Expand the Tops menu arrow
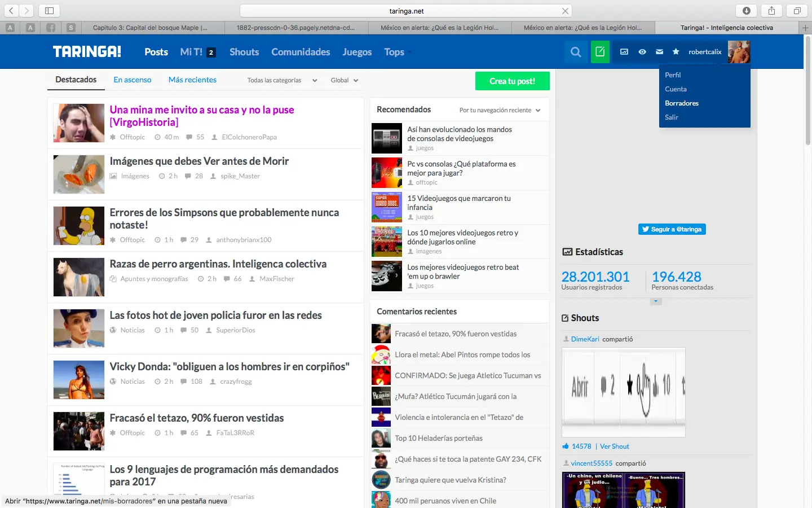The height and width of the screenshot is (508, 812). pos(410,52)
